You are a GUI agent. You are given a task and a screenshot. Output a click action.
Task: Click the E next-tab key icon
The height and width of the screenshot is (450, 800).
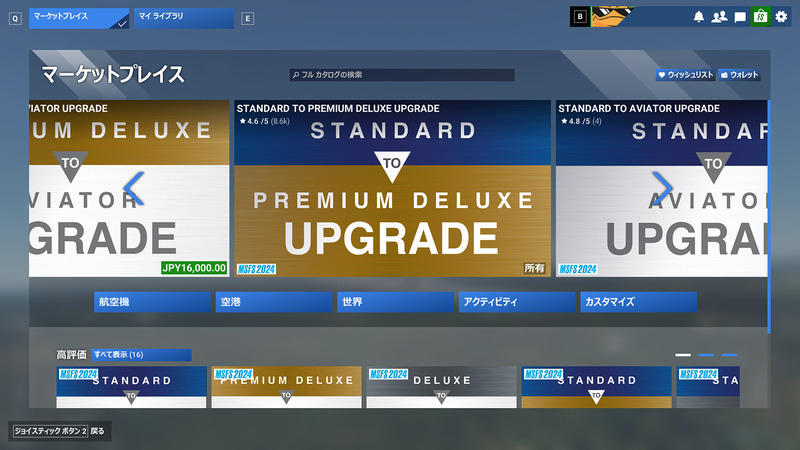tap(247, 19)
